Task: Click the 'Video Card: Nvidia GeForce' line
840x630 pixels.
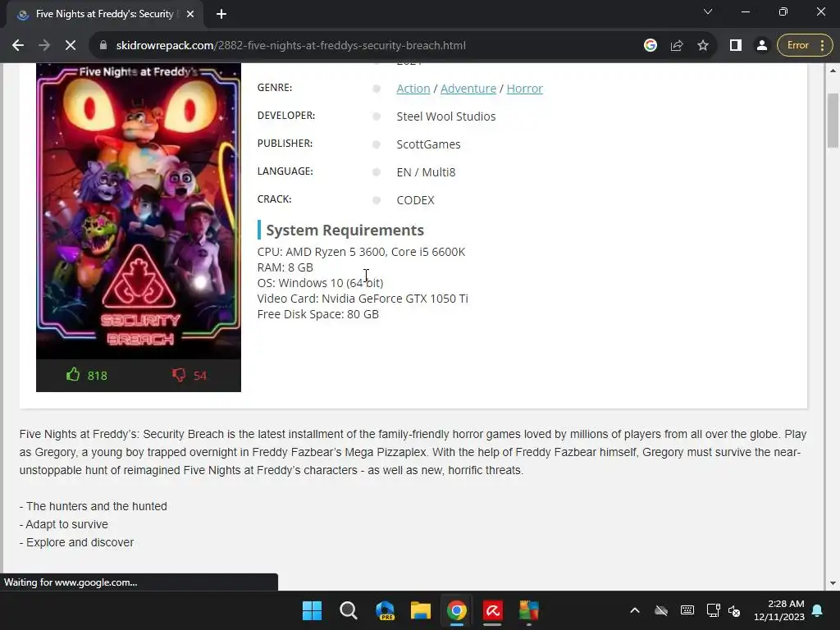Action: tap(363, 299)
